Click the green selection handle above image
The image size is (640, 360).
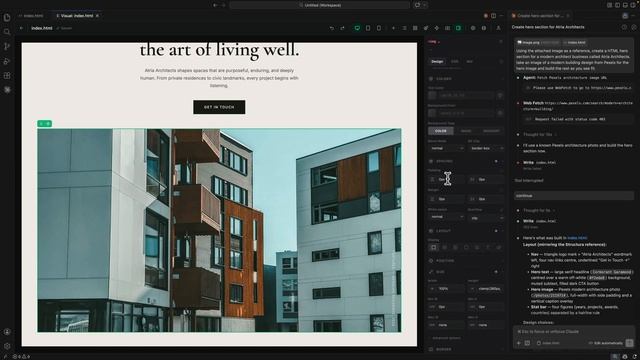44,123
